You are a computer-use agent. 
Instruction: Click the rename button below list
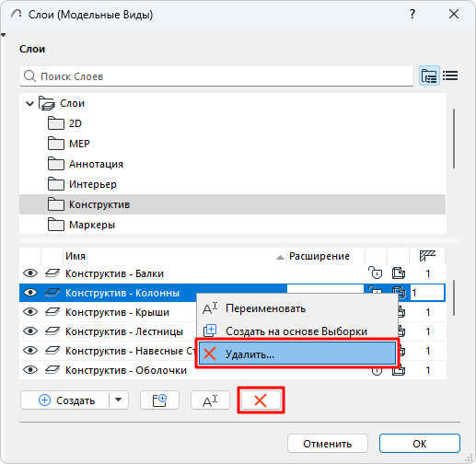210,400
